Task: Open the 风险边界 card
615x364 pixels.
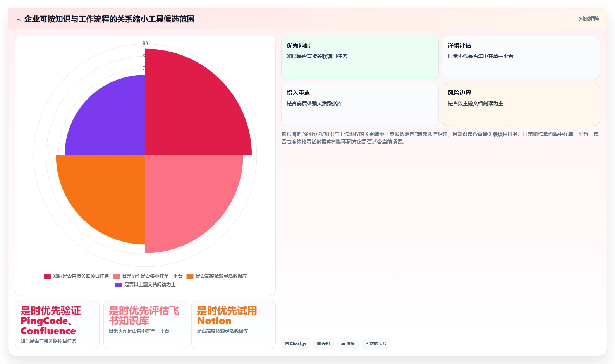Action: [521, 105]
